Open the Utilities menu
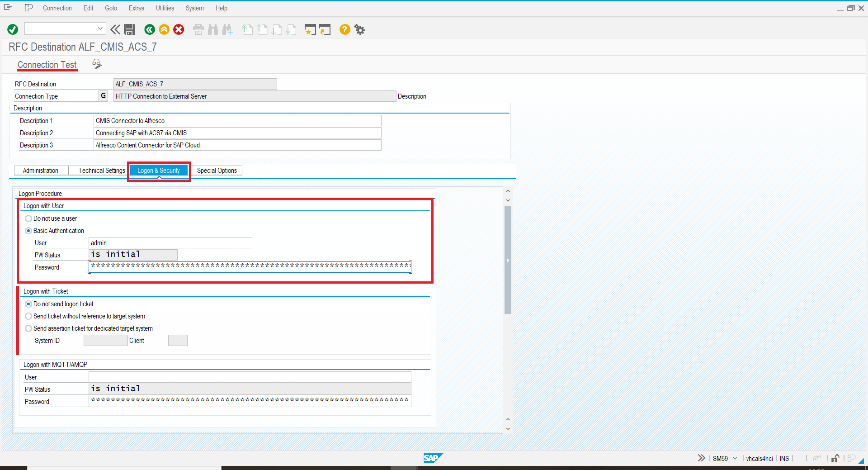868x470 pixels. point(165,8)
